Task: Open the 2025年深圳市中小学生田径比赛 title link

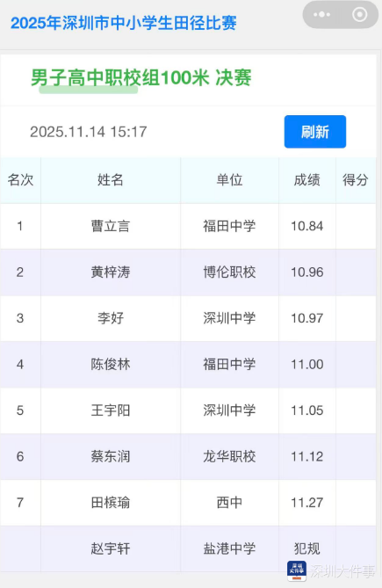Action: click(124, 23)
